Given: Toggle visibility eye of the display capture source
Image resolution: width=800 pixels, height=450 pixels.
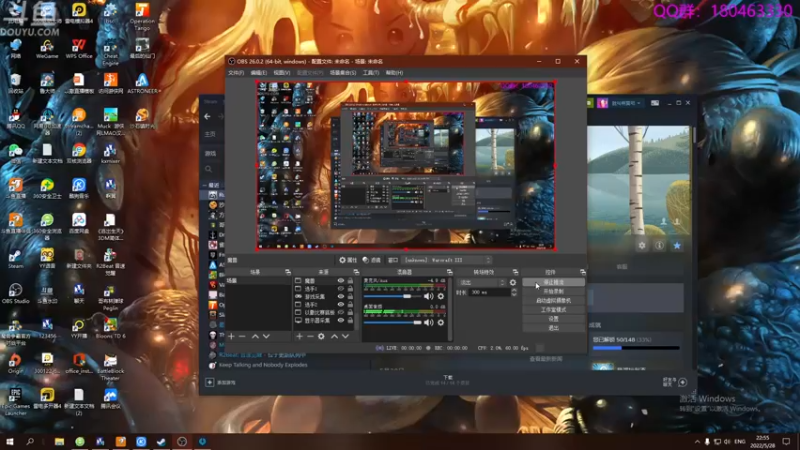Looking at the screenshot, I should click(340, 320).
